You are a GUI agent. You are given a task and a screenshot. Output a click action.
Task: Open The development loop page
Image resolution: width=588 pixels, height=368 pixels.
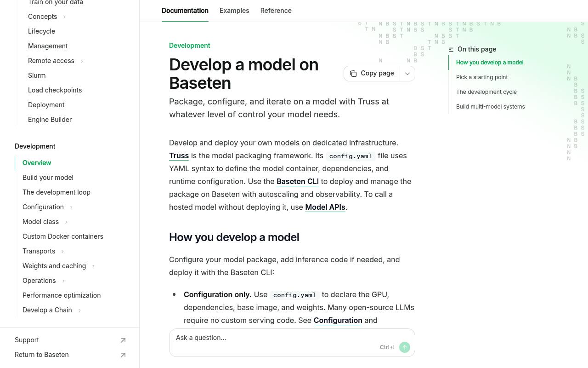pyautogui.click(x=57, y=192)
